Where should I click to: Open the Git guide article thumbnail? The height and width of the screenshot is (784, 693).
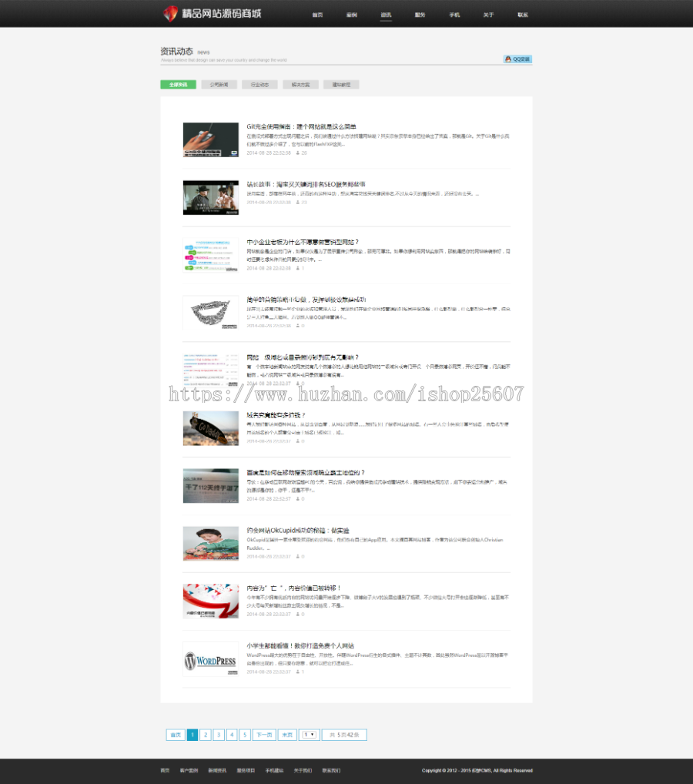210,140
